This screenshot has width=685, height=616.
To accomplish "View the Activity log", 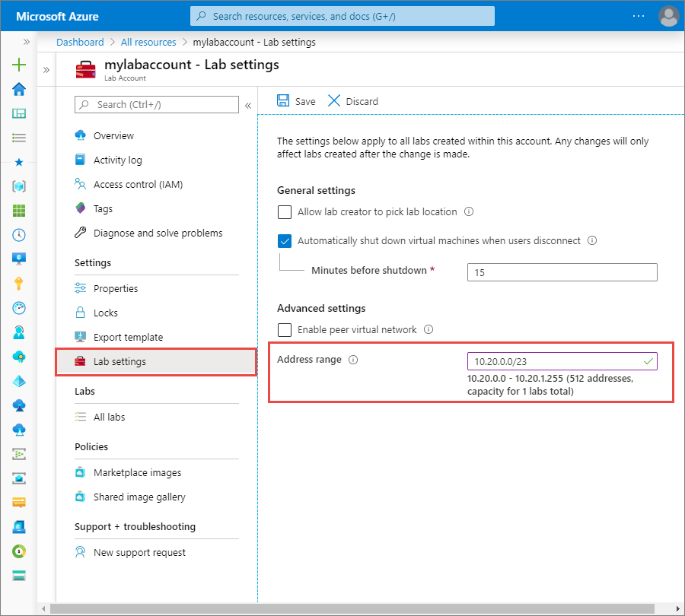I will [x=116, y=160].
